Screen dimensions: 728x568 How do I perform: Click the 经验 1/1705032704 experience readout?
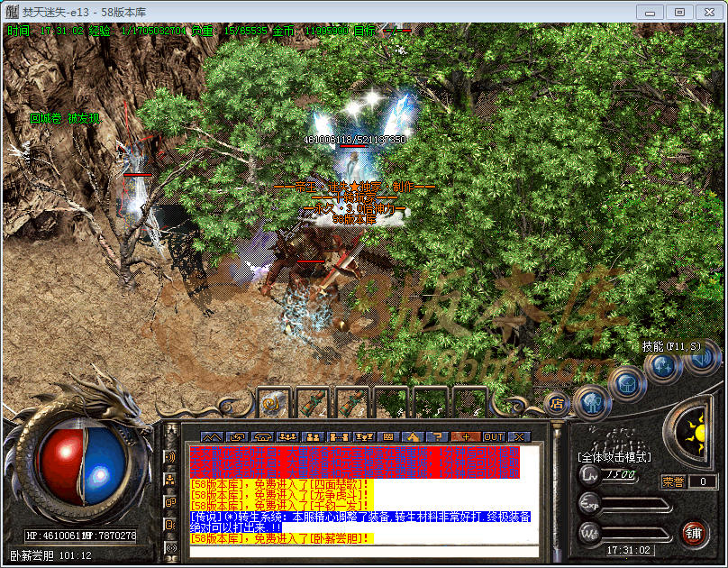137,32
